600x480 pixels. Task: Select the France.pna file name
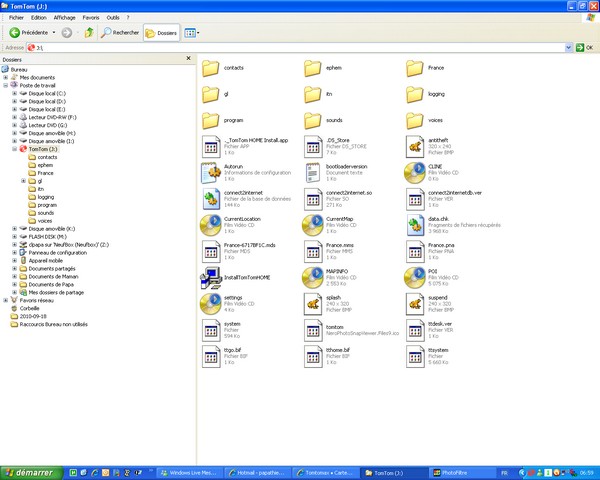pos(441,245)
